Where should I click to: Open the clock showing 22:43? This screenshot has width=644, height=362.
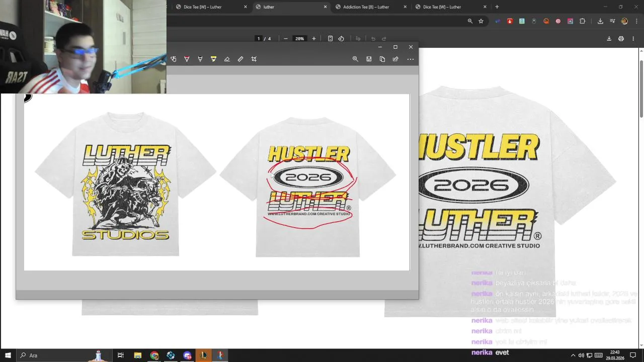point(614,355)
